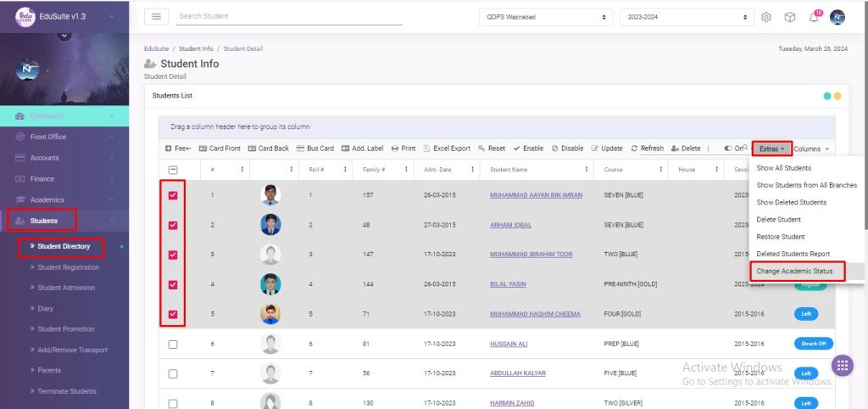Select Change Academic Status menu option
This screenshot has height=409, width=868.
coord(794,272)
